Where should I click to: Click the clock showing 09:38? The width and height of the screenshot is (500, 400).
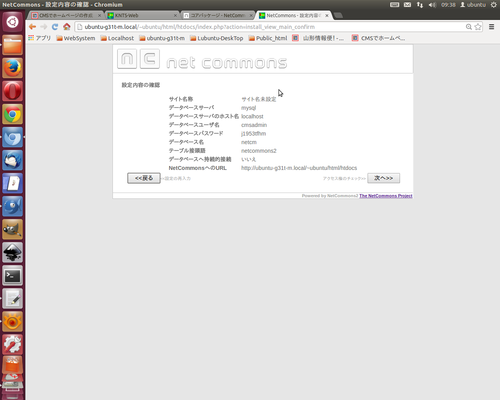[x=448, y=5]
